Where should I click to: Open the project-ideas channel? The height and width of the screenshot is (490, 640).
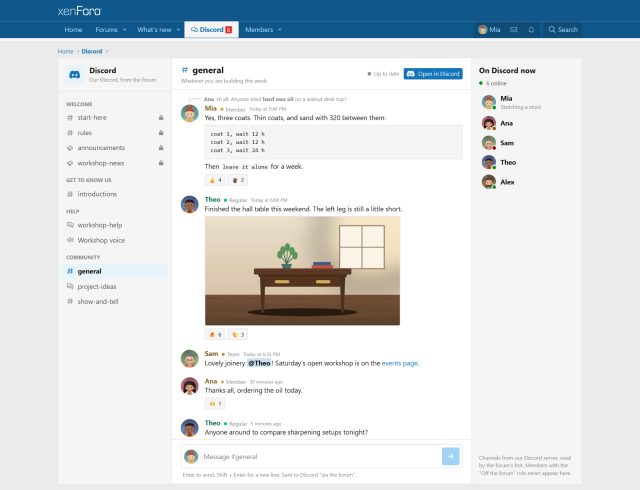click(116, 286)
